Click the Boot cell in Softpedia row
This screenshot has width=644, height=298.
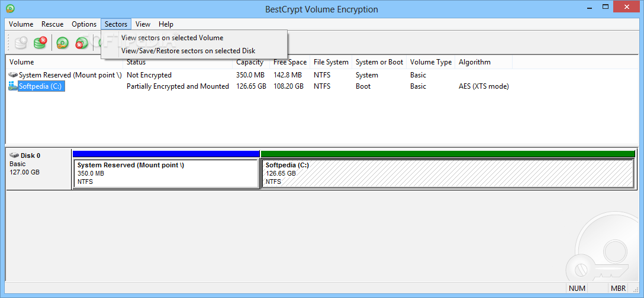coord(363,86)
